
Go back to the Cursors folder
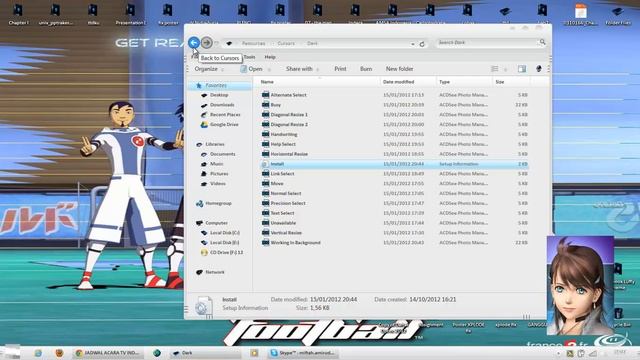(194, 42)
